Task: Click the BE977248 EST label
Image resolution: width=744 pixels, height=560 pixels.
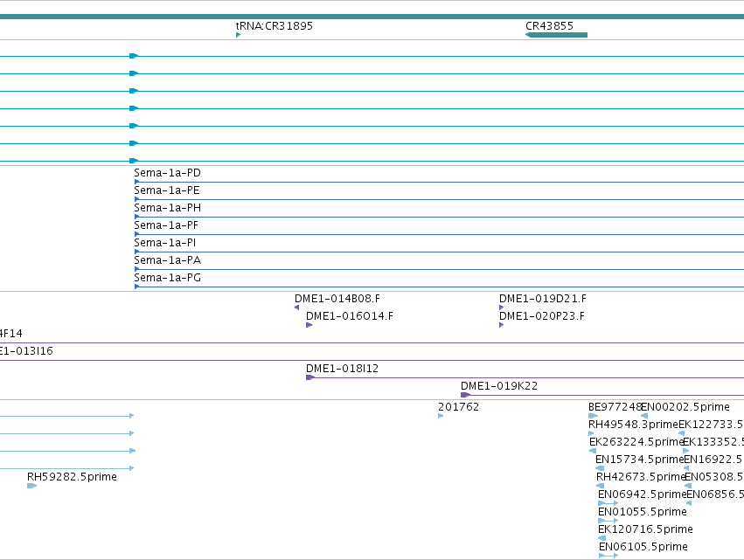Action: (615, 407)
